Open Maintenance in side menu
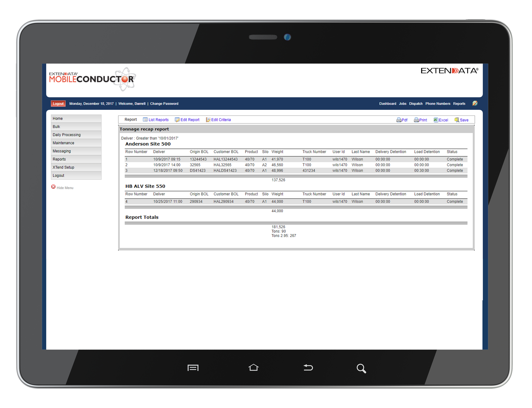Viewport: 532px width, 408px height. point(76,143)
